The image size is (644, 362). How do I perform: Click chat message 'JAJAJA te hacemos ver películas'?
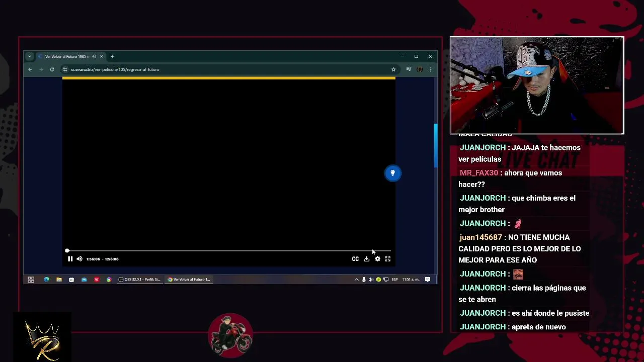coord(519,153)
